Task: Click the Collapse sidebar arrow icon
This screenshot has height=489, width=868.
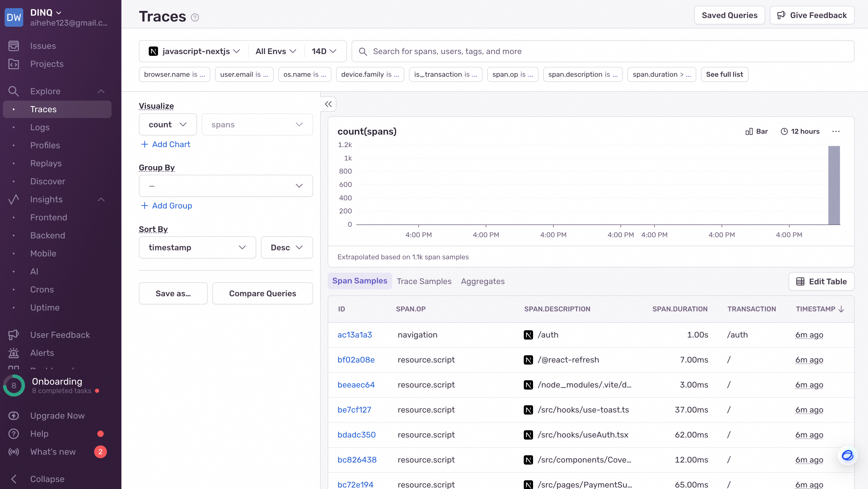Action: pyautogui.click(x=13, y=479)
